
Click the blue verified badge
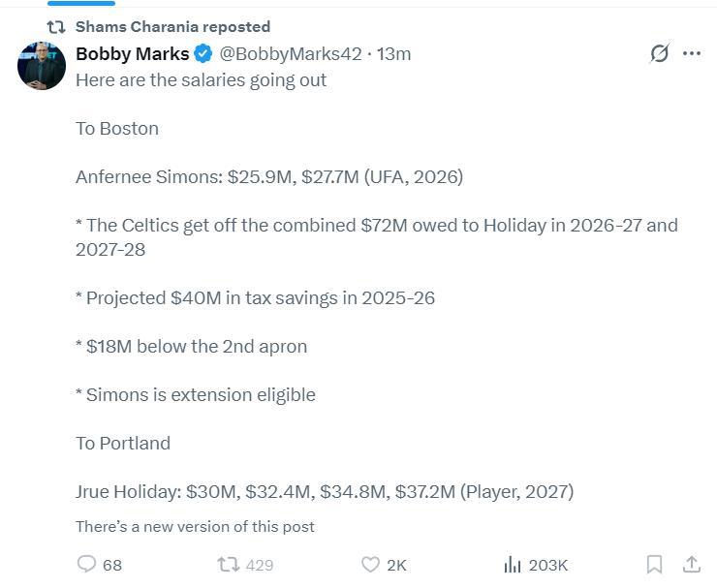coord(203,54)
